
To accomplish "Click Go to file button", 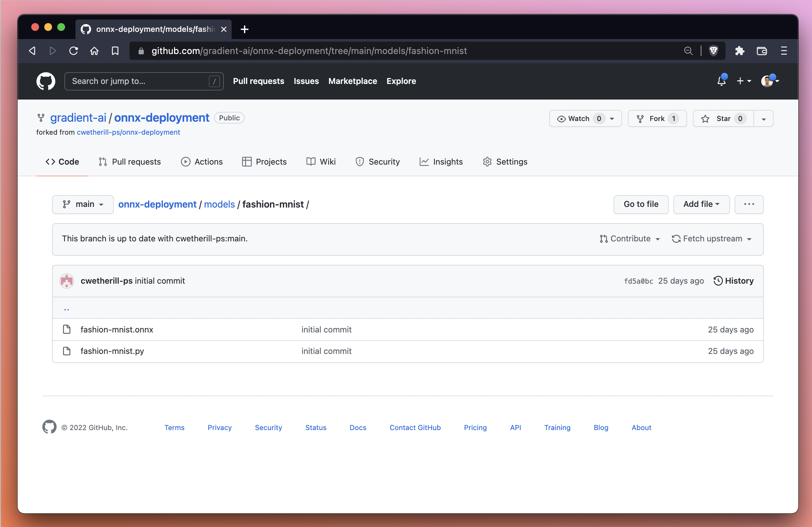I will [x=641, y=204].
